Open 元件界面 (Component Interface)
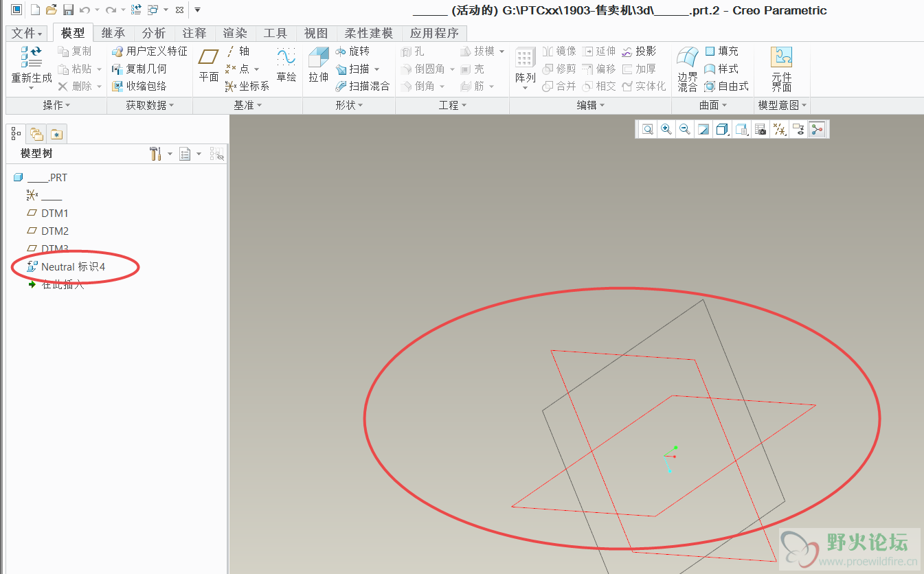The width and height of the screenshot is (924, 574). click(x=782, y=69)
